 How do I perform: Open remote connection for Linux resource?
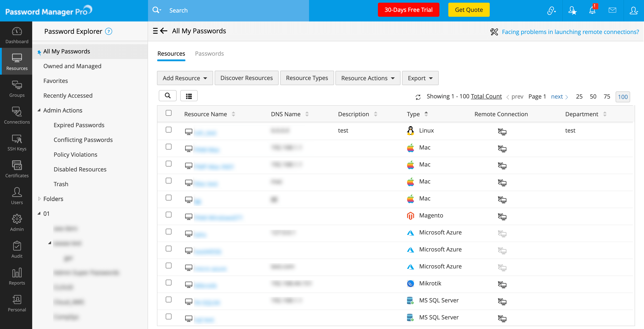point(502,131)
